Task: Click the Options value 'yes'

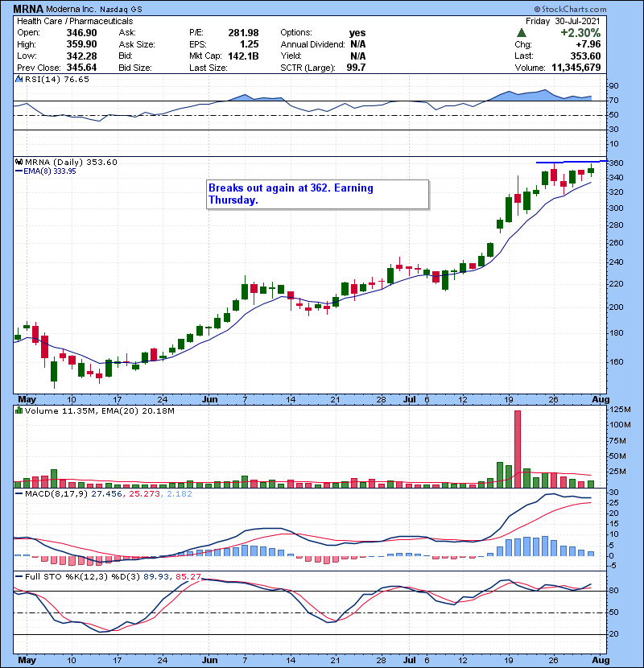Action: pos(357,33)
